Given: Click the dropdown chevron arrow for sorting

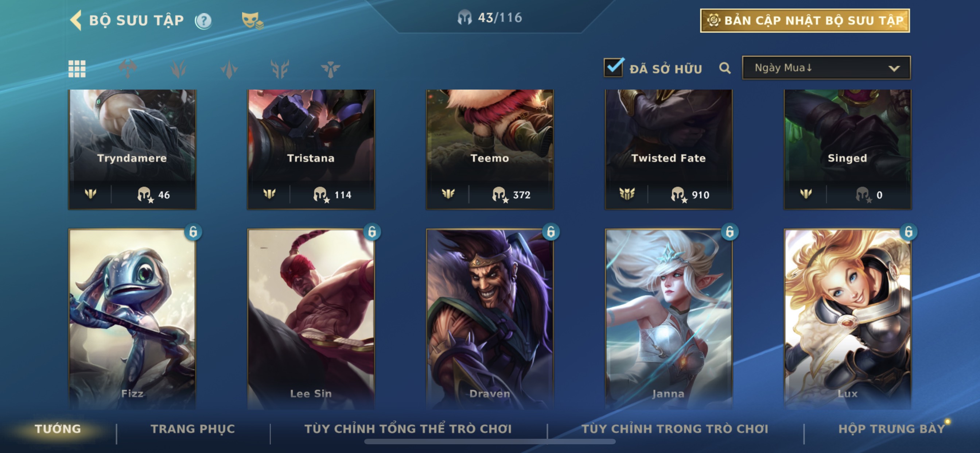Looking at the screenshot, I should (x=894, y=69).
